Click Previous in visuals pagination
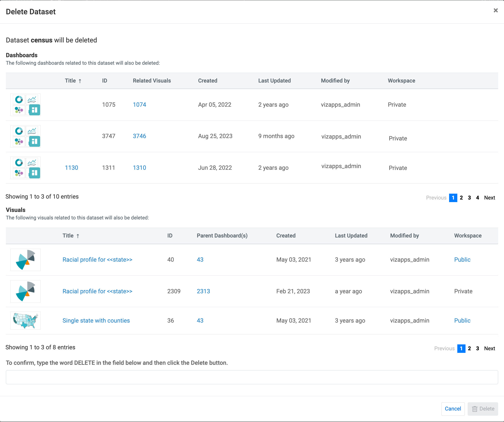Image resolution: width=504 pixels, height=422 pixels. [x=444, y=349]
